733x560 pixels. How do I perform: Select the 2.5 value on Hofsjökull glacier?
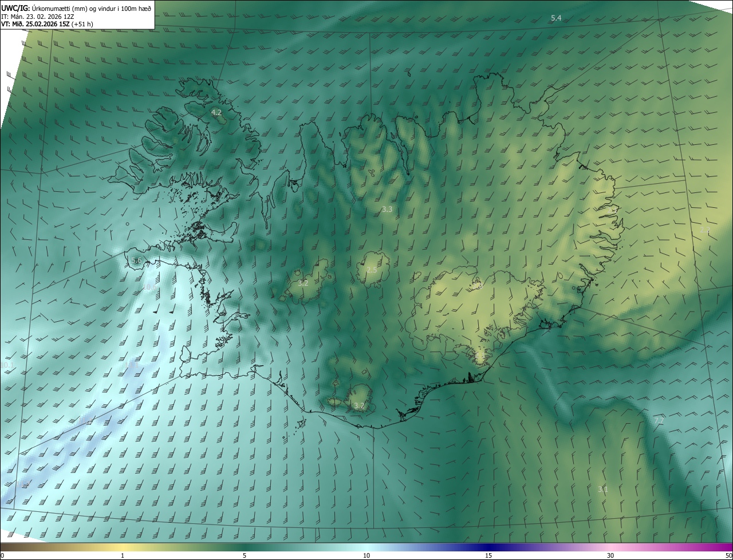(x=372, y=270)
